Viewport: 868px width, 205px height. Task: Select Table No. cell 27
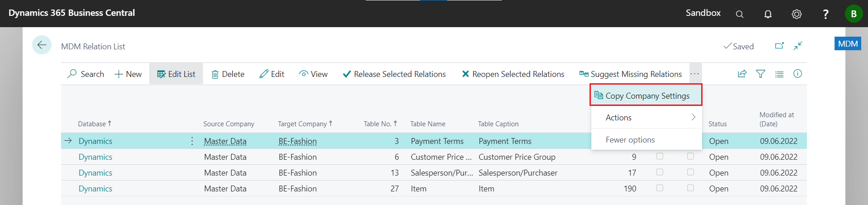click(x=395, y=189)
